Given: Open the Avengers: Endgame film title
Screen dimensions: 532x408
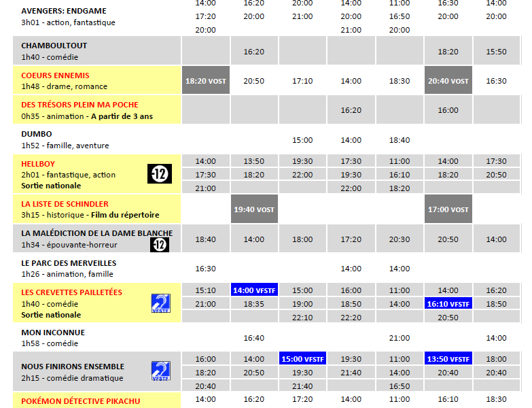Looking at the screenshot, I should coord(64,11).
